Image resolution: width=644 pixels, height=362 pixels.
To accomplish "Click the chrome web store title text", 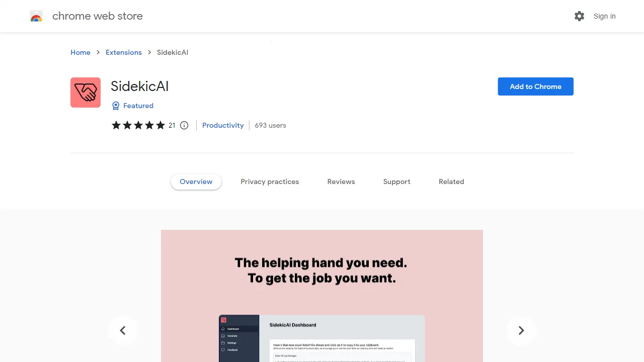I will click(x=98, y=16).
